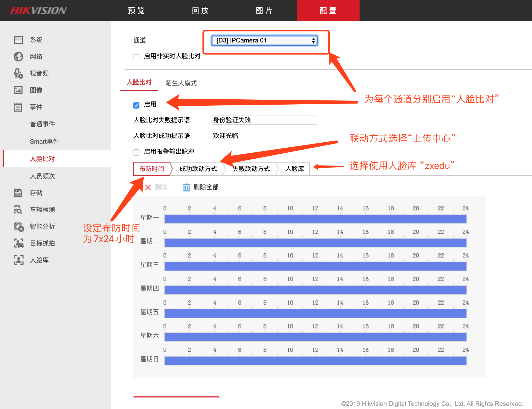Screen dimensions: 532x409
Task: Go to the 回放 top menu
Action: coord(200,10)
